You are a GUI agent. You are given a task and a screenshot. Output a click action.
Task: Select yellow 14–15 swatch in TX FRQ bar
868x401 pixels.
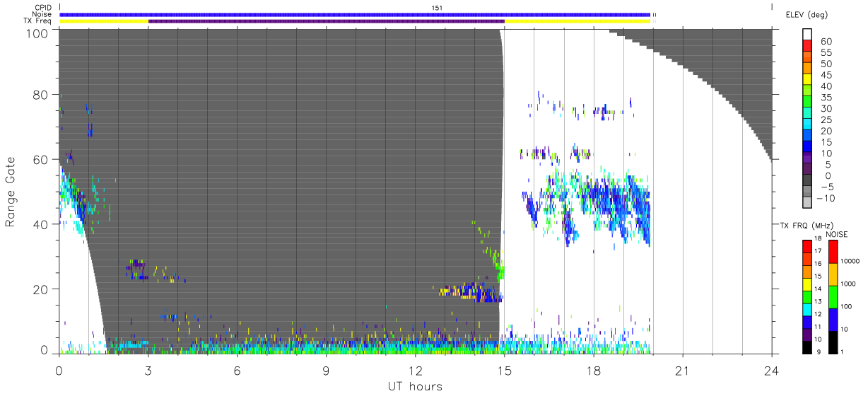tap(807, 284)
